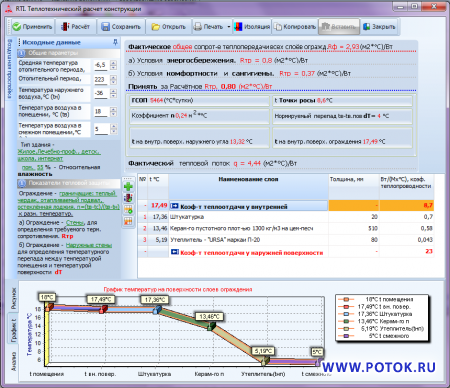
Task: Increase Отопительный период value
Action: click(x=113, y=77)
